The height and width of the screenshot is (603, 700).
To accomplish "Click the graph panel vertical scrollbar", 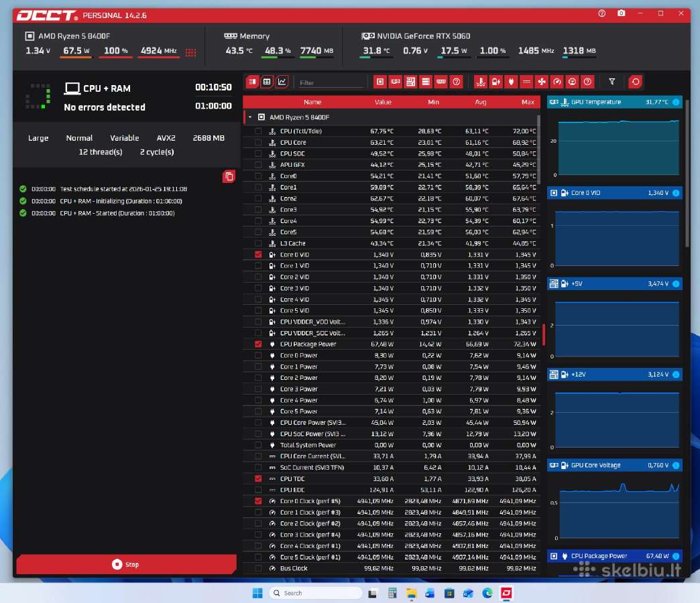I will tap(687, 174).
